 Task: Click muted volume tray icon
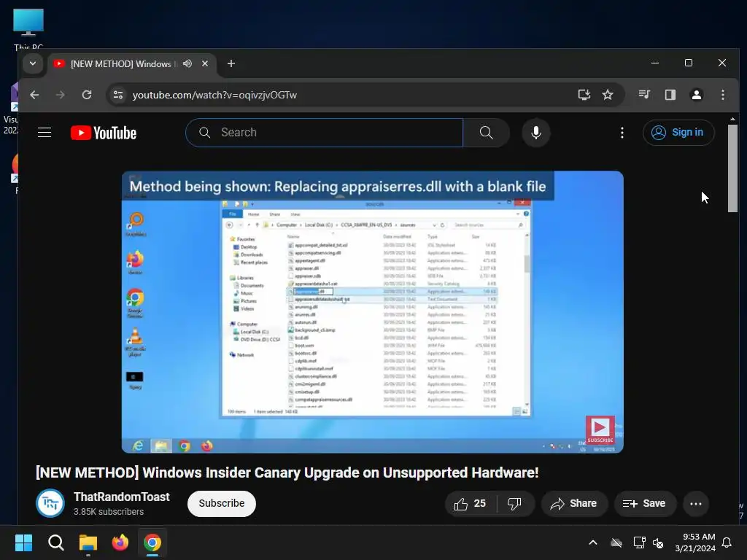pyautogui.click(x=659, y=542)
